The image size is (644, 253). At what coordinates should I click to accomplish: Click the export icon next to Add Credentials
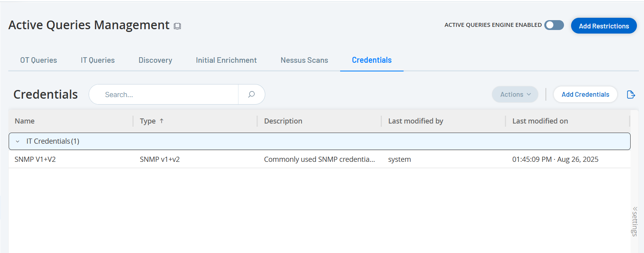tap(631, 94)
